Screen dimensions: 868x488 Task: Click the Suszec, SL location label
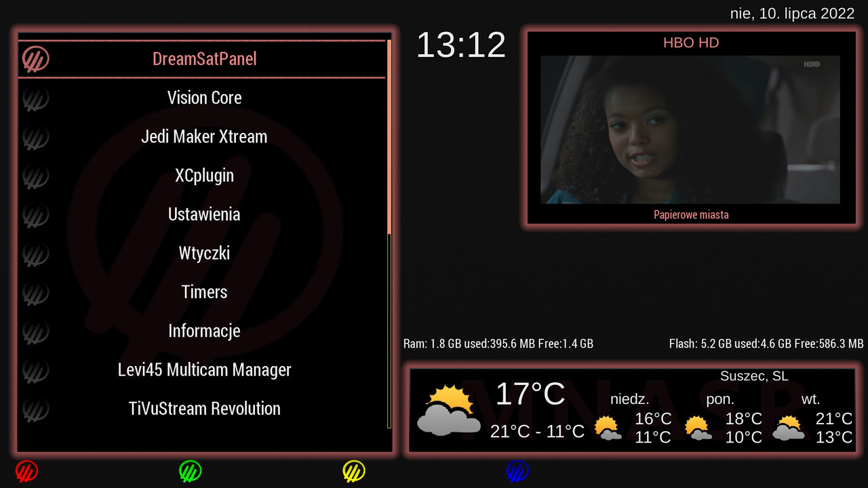tap(754, 375)
